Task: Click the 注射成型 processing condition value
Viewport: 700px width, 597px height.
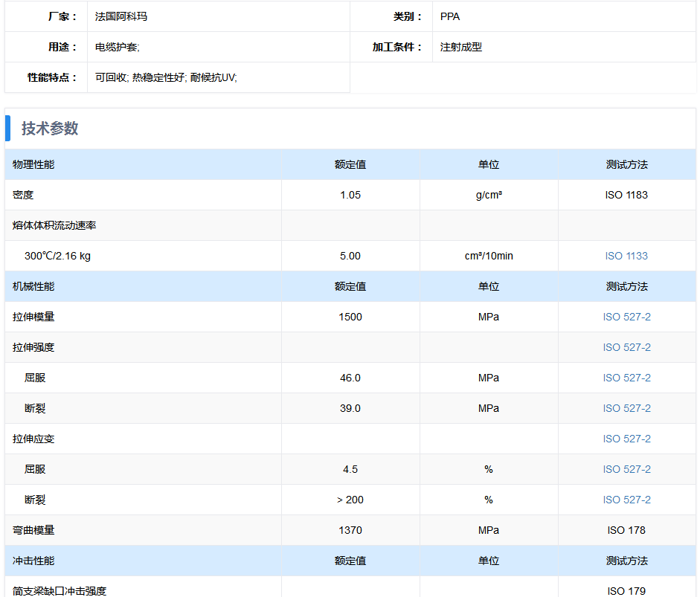Action: click(x=461, y=47)
